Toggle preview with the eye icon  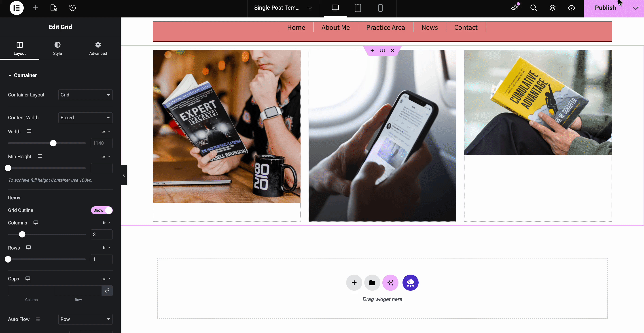(x=572, y=8)
